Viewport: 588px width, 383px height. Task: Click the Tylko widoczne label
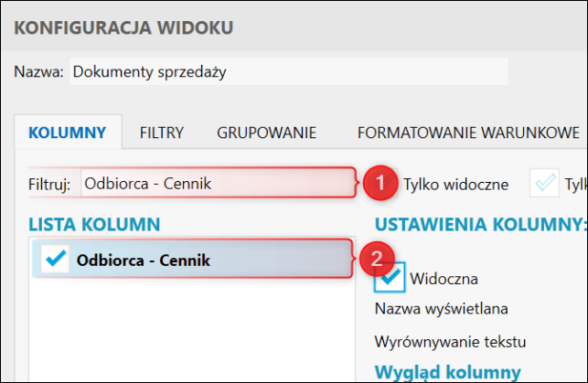coord(455,184)
